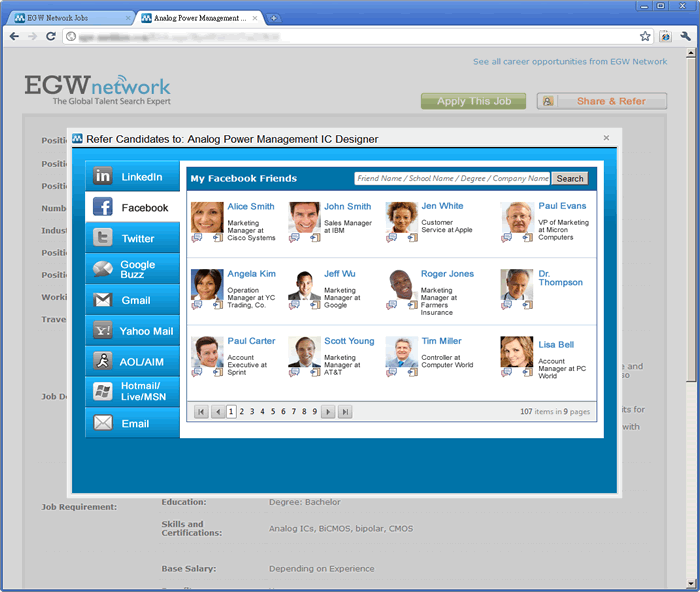Switch to EGW Network Jobs browser tab
This screenshot has height=592, width=700.
tap(70, 18)
